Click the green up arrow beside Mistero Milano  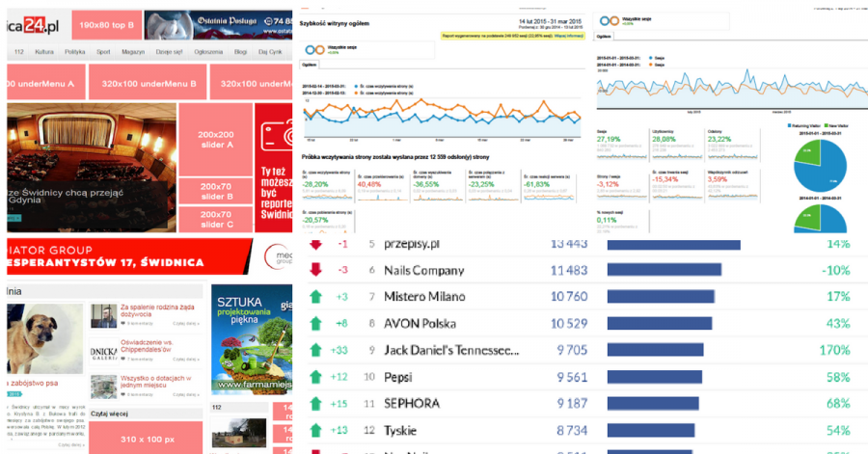pyautogui.click(x=316, y=296)
